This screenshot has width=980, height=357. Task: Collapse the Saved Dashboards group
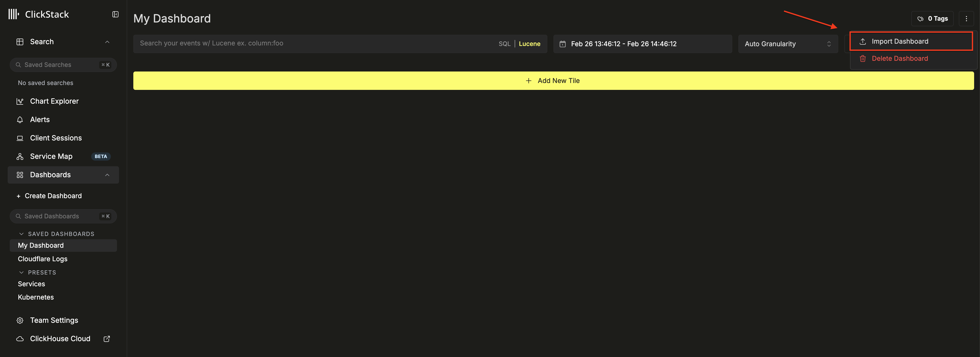(x=22, y=234)
